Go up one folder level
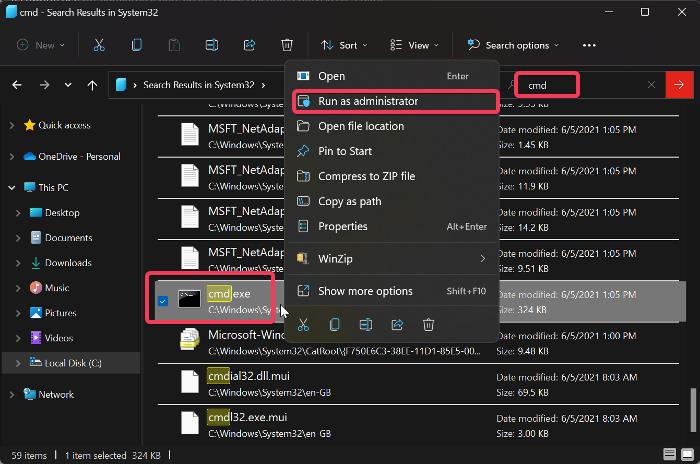Screen dimensions: 700x464 pos(92,85)
